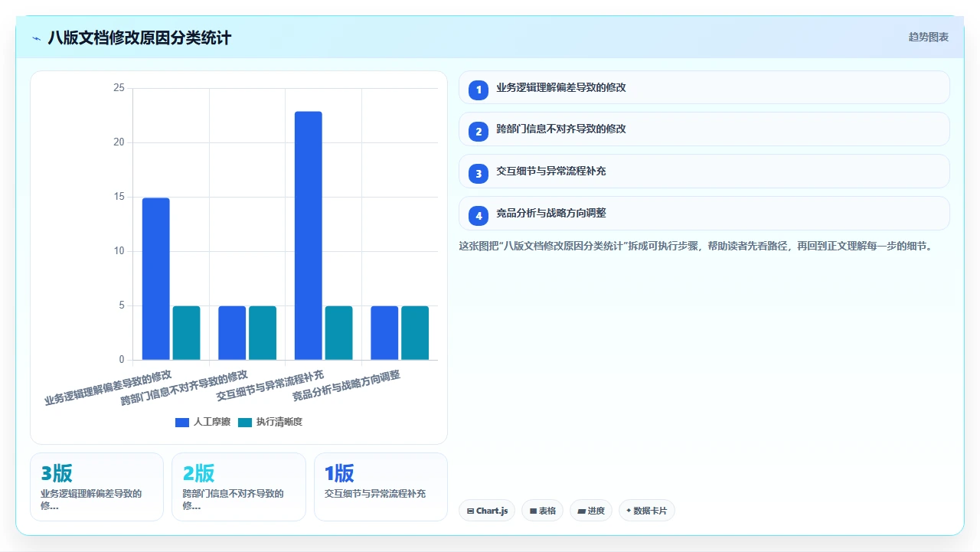Viewport: 980px width, 552px height.
Task: Click the Chart.js tag chip
Action: tap(487, 511)
